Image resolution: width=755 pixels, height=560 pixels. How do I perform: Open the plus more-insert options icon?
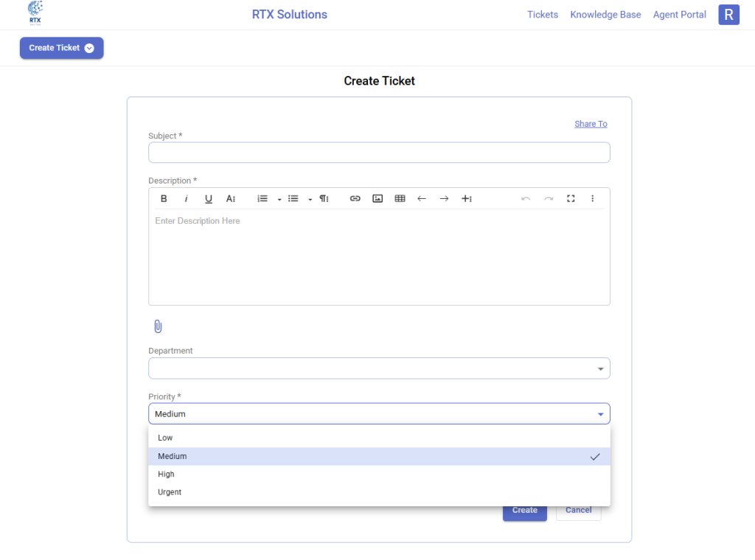(x=467, y=198)
